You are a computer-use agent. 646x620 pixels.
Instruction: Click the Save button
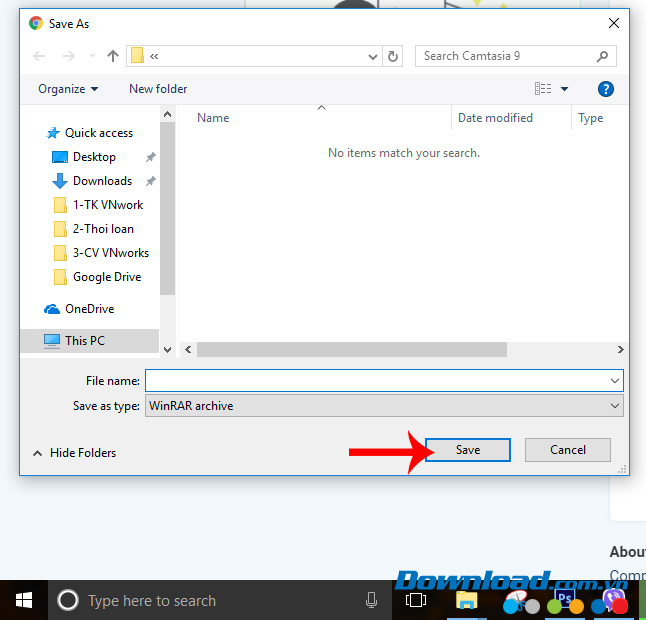point(468,449)
